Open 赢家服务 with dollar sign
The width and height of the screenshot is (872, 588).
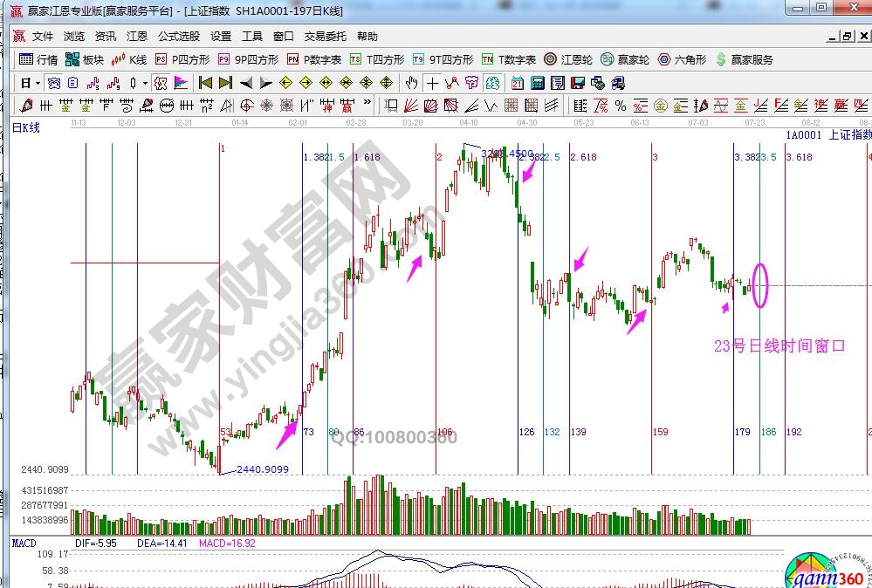pyautogui.click(x=744, y=59)
